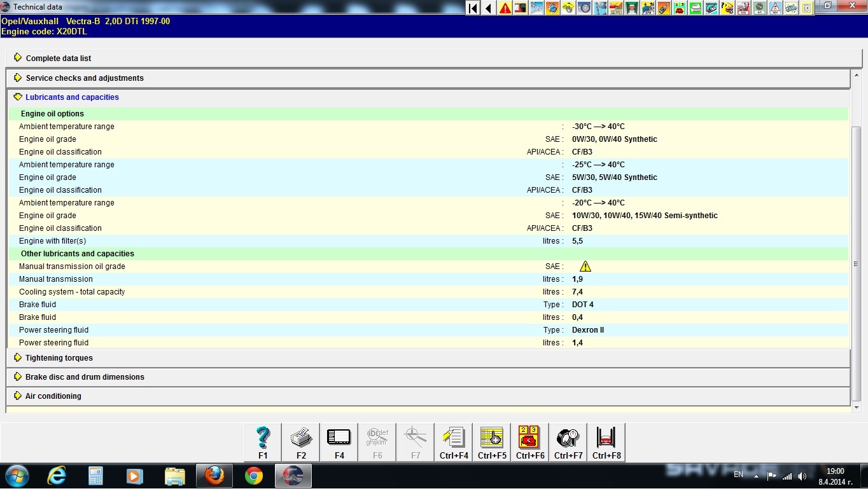Screen dimensions: 868x491
Task: Expand Brake disc and drum dimensions section
Action: (428, 377)
